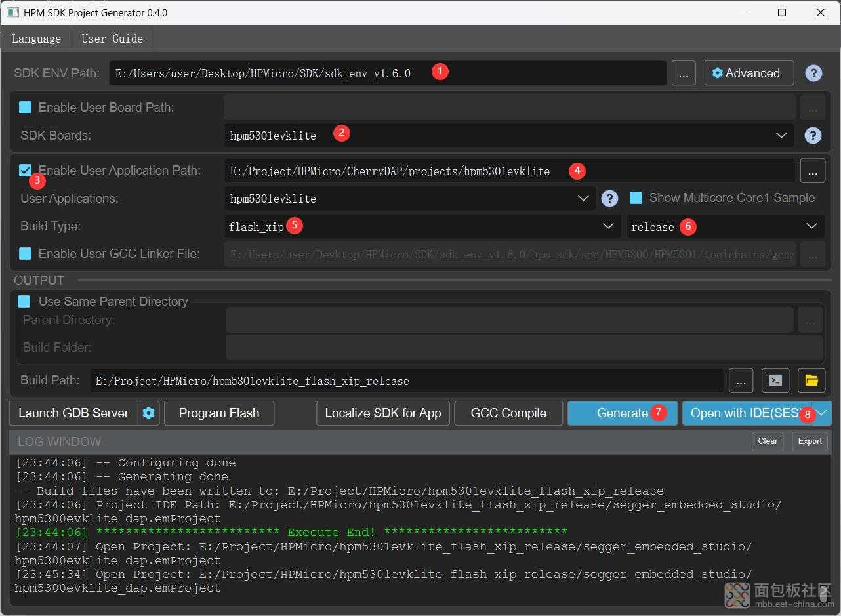
Task: Click the SDK ENV Path field
Action: pos(388,73)
